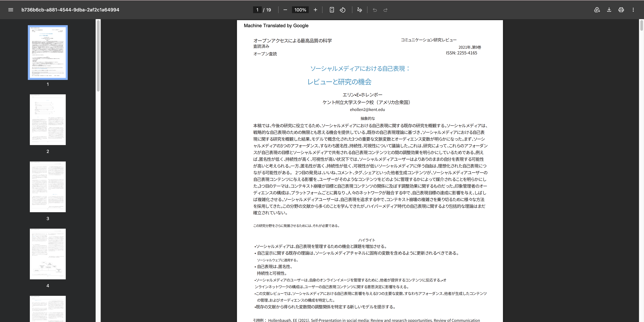
Task: Click the ehollen2@kent.edu email address
Action: (367, 110)
